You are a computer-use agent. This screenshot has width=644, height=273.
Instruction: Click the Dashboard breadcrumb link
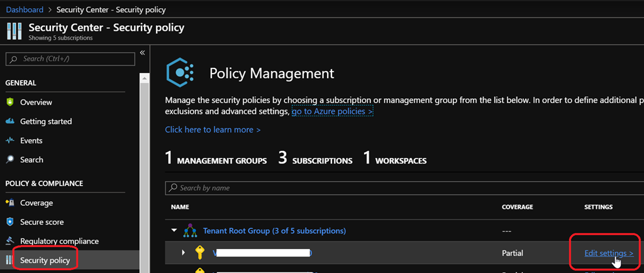coord(25,9)
